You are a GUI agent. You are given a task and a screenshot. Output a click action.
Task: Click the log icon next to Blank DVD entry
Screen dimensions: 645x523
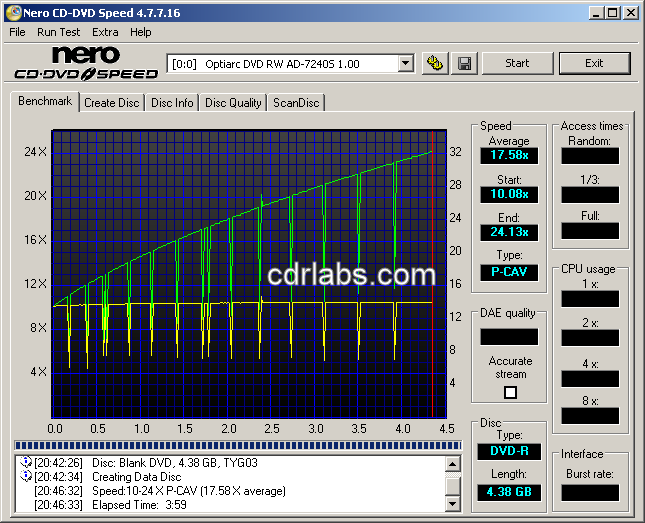(27, 462)
